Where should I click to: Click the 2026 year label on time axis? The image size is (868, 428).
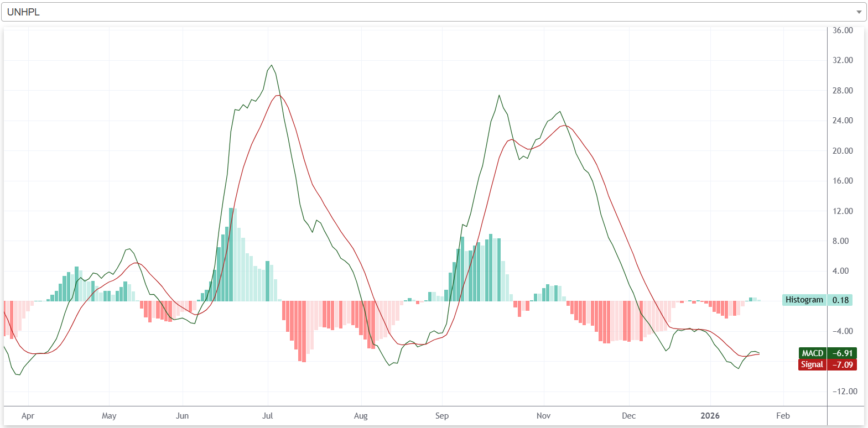point(710,416)
